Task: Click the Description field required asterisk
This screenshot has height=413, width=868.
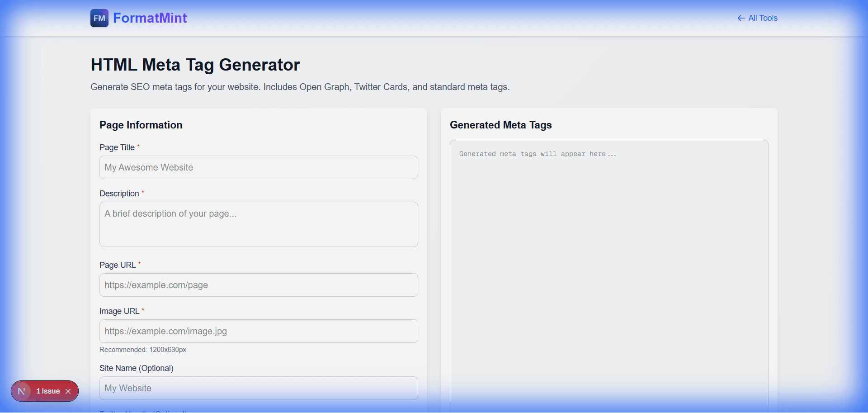Action: [x=142, y=192]
